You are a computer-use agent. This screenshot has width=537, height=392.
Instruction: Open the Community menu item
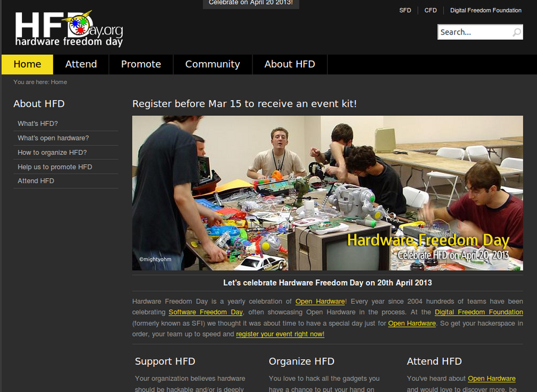(x=212, y=64)
